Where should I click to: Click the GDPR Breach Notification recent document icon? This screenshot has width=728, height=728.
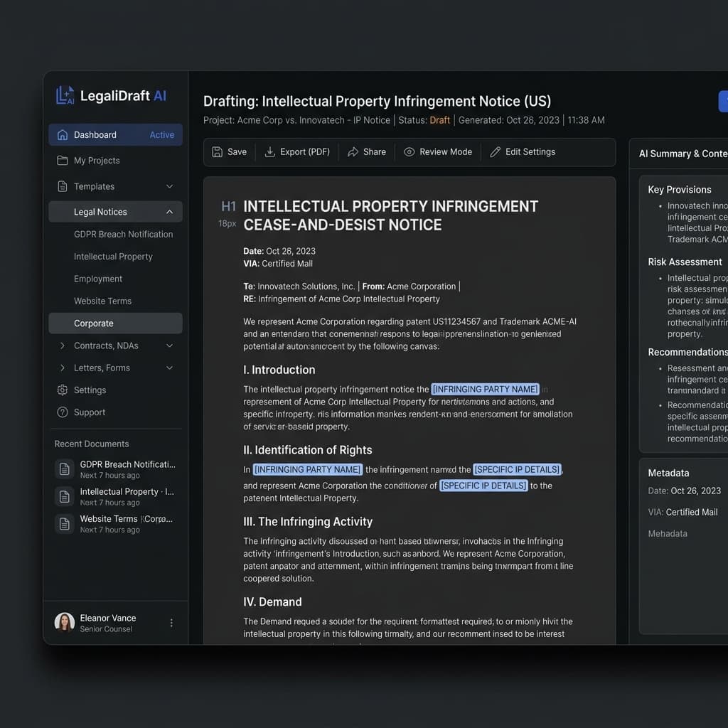65,469
